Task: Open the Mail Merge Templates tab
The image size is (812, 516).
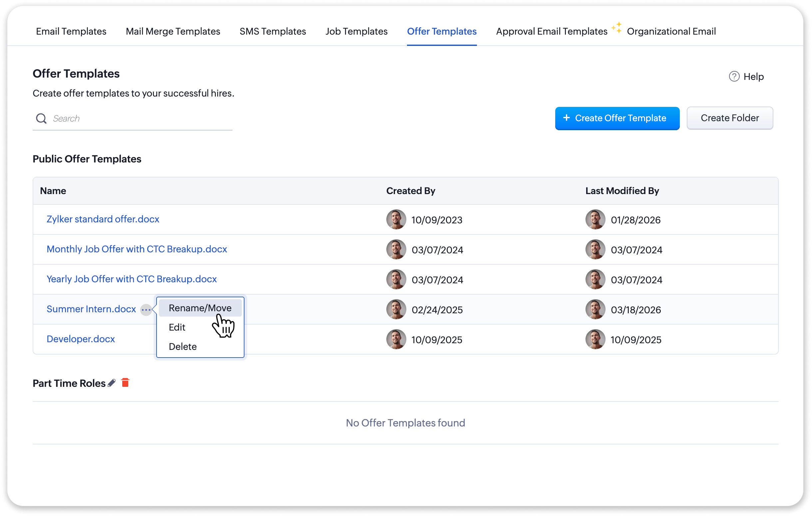Action: click(x=173, y=31)
